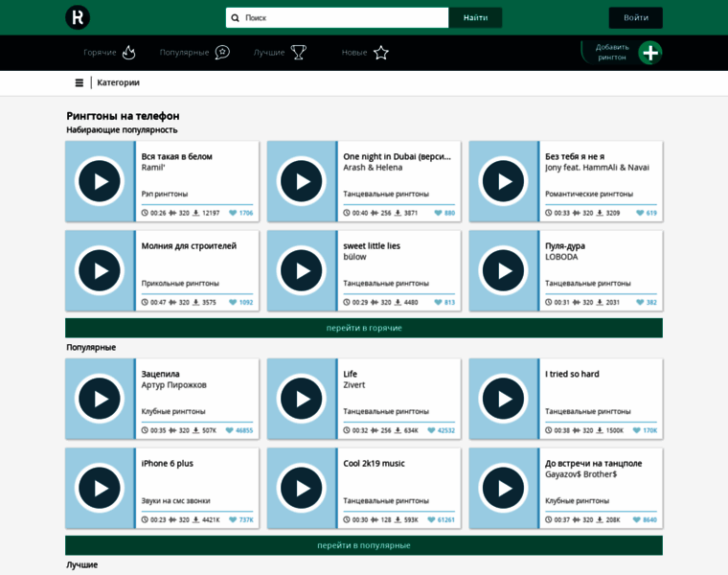This screenshot has height=575, width=728.
Task: Play the "iPhone 6 plus" ringtone
Action: 100,488
